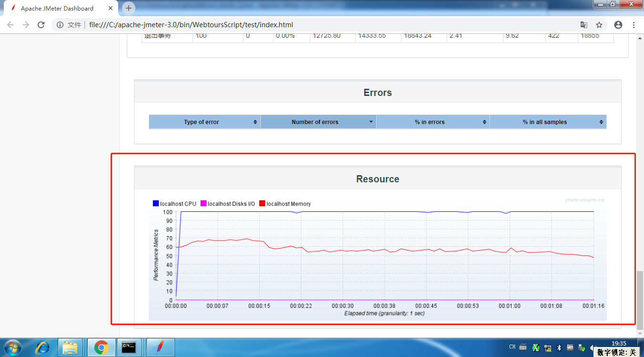Click the Bluetooth tray icon
Image resolution: width=644 pixels, height=357 pixels.
coord(560,348)
